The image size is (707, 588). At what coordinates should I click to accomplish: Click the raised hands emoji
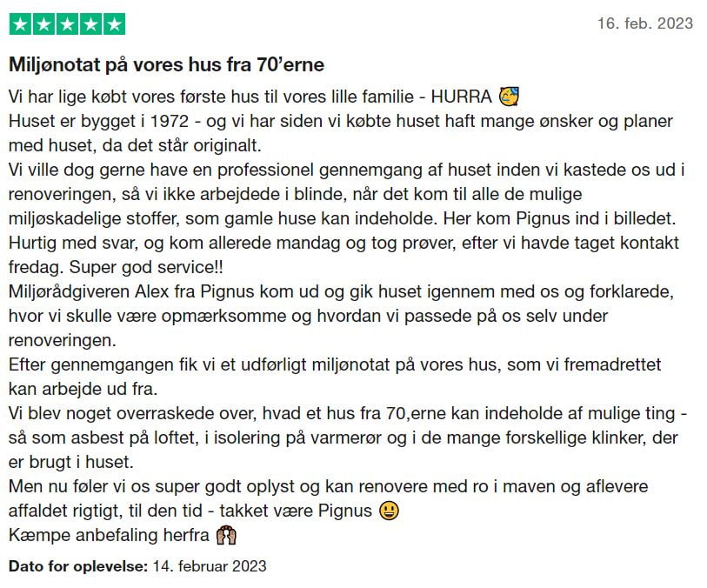(x=226, y=535)
